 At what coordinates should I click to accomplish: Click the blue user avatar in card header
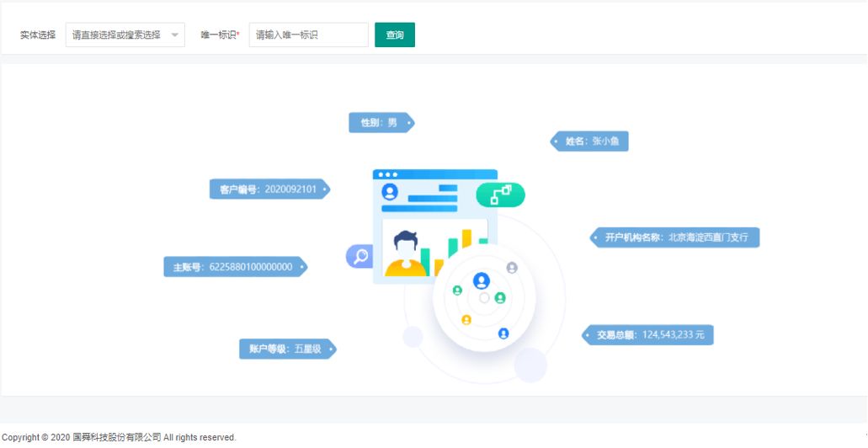[390, 192]
